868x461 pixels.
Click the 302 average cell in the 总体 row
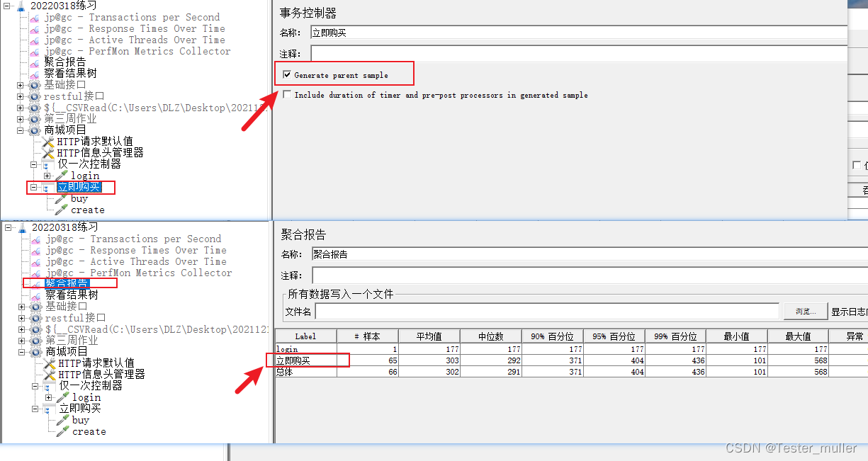click(x=429, y=372)
